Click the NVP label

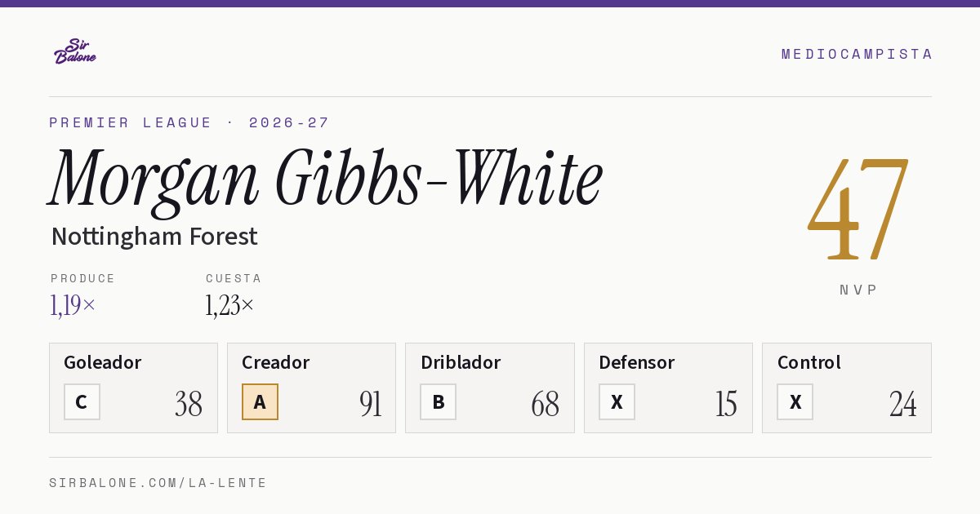pos(858,290)
